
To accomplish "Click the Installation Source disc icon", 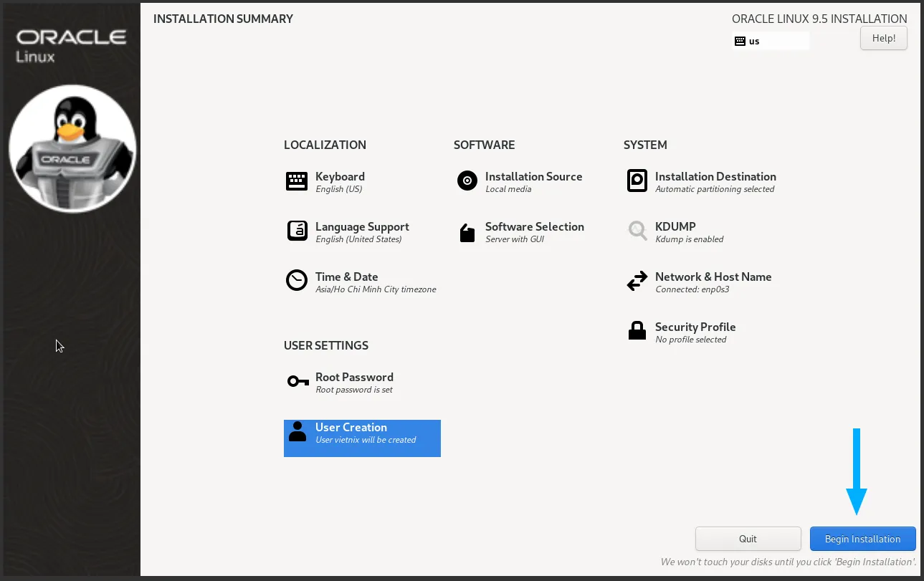I will pos(467,181).
